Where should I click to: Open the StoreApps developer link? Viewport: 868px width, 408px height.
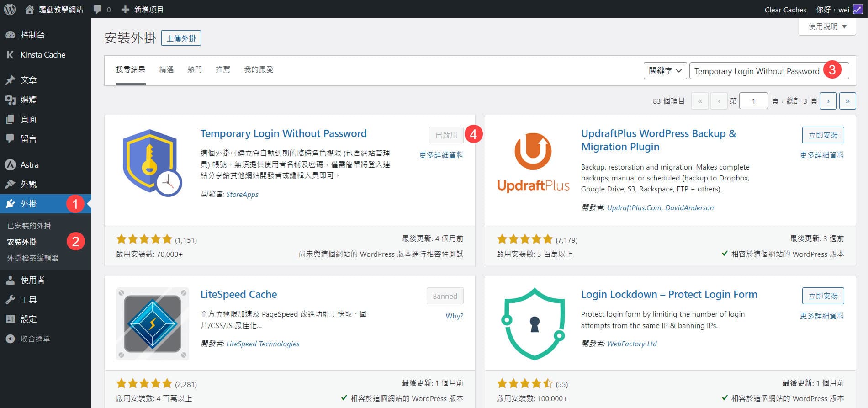pyautogui.click(x=242, y=194)
